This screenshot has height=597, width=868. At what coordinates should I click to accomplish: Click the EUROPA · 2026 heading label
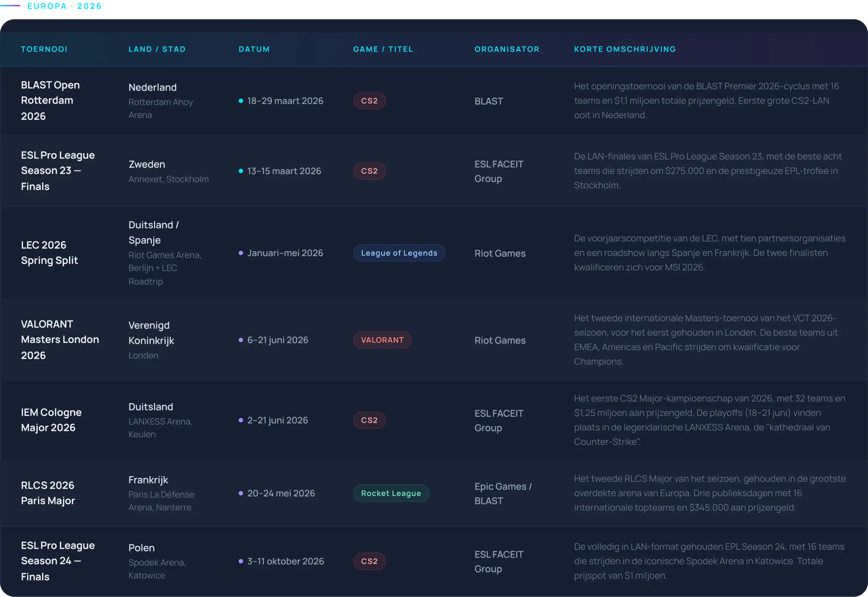click(65, 6)
